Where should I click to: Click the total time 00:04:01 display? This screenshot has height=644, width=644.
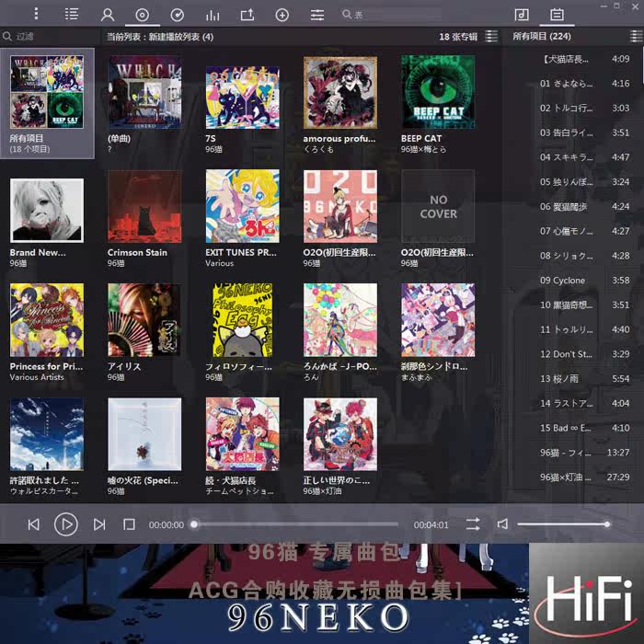pos(431,525)
